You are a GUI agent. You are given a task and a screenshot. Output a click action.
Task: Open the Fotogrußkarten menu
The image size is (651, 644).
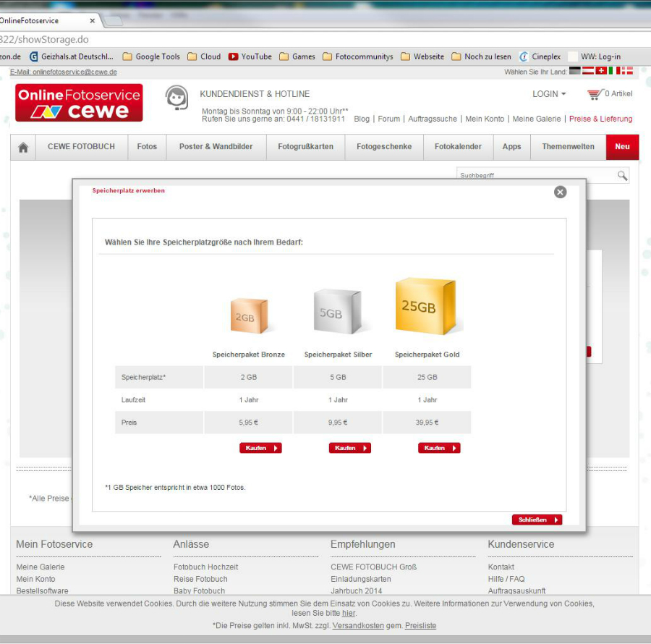305,147
